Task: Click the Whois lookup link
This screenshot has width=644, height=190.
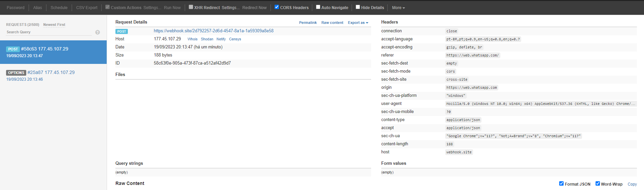Action: (192, 39)
